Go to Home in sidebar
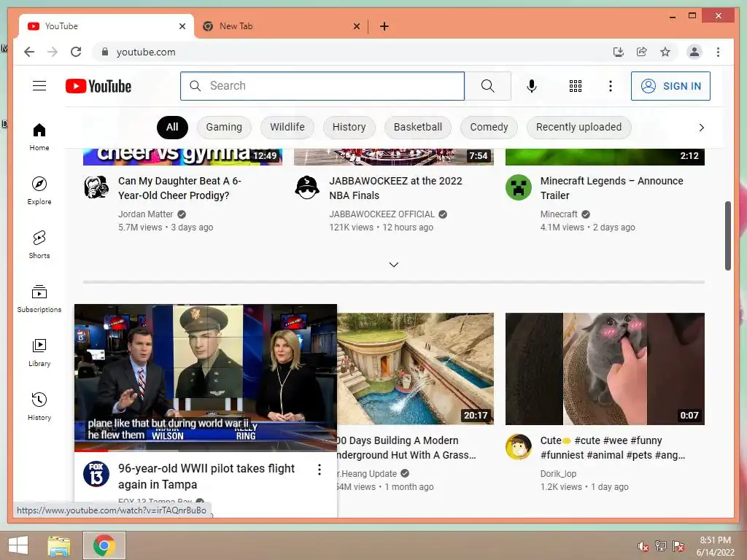 tap(39, 137)
